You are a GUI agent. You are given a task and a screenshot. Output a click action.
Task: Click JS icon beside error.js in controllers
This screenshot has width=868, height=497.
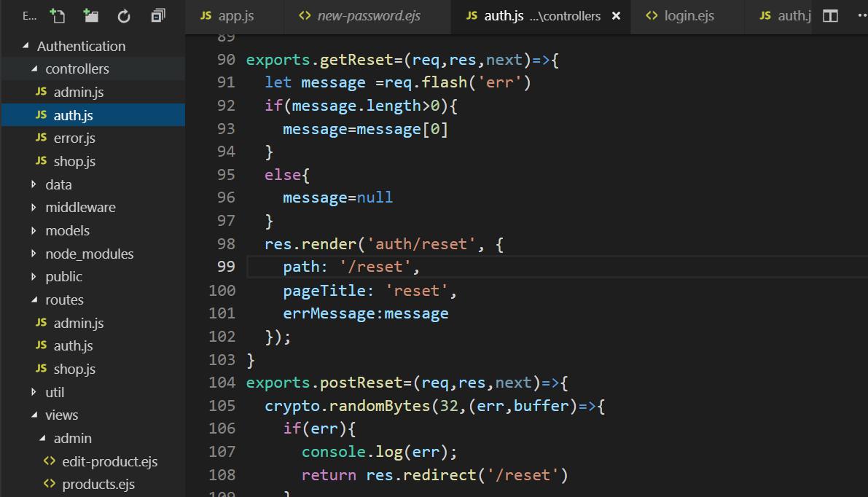point(41,137)
